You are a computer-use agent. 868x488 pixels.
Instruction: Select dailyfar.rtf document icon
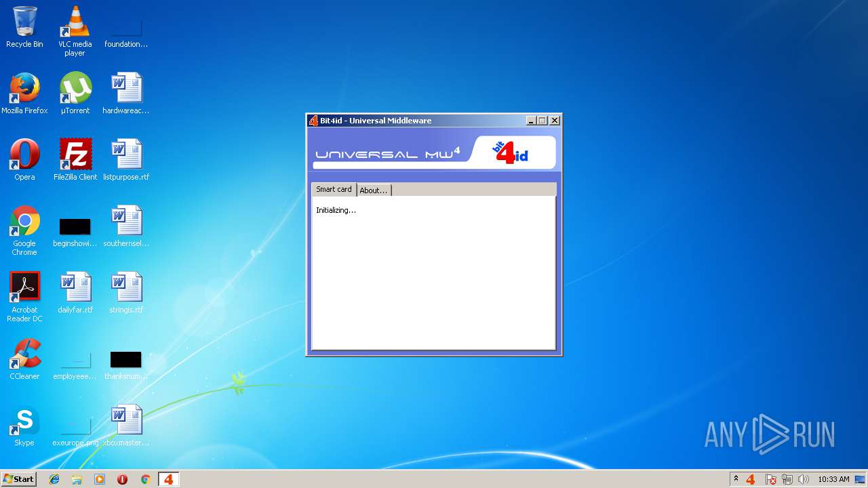pos(75,293)
